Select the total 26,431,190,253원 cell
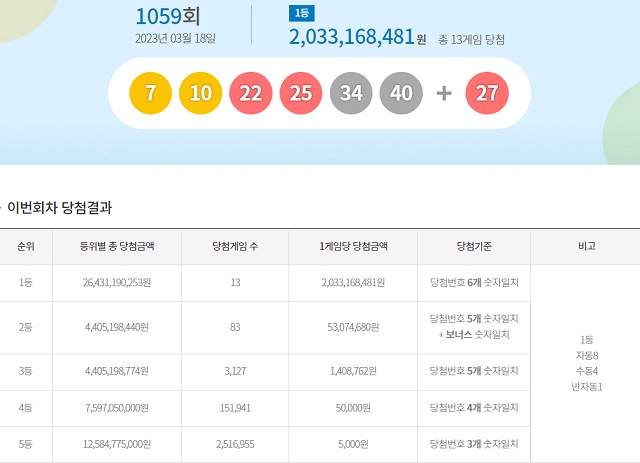 click(117, 283)
